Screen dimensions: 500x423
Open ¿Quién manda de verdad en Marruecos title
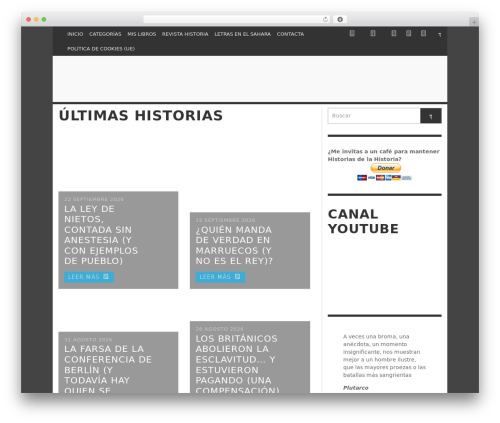[234, 245]
